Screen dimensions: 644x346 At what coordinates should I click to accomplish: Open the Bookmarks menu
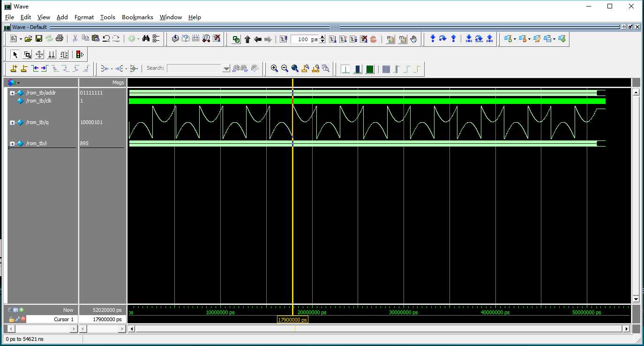click(x=137, y=17)
